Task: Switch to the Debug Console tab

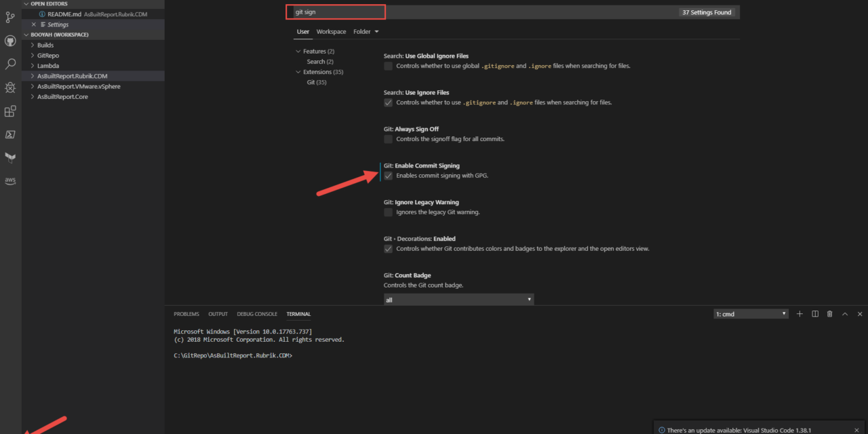Action: (257, 314)
